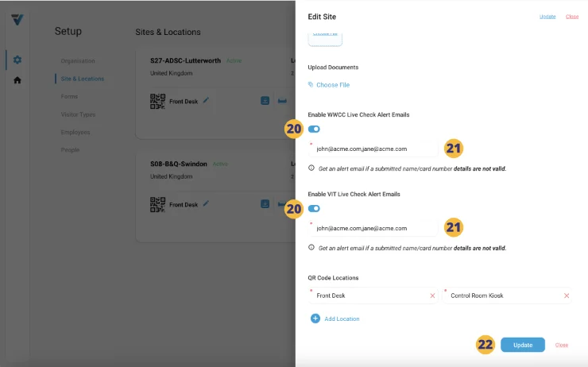Delete the Control Room Kiosk location

(567, 296)
